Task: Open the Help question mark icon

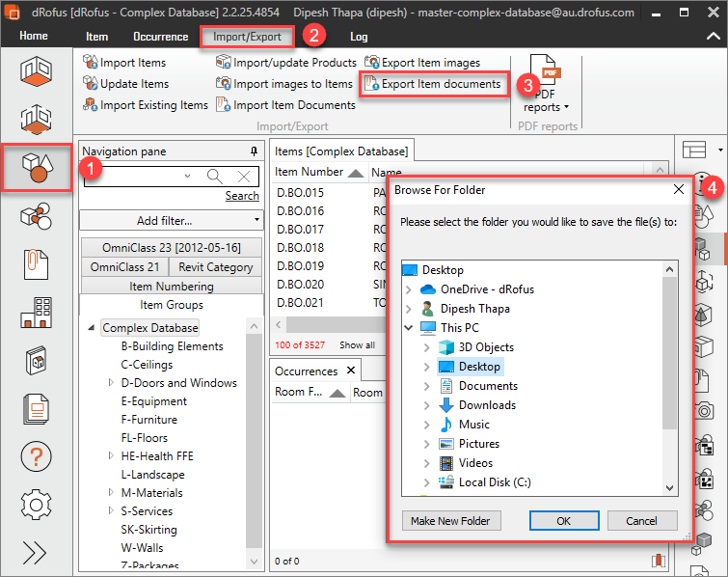Action: pyautogui.click(x=36, y=456)
